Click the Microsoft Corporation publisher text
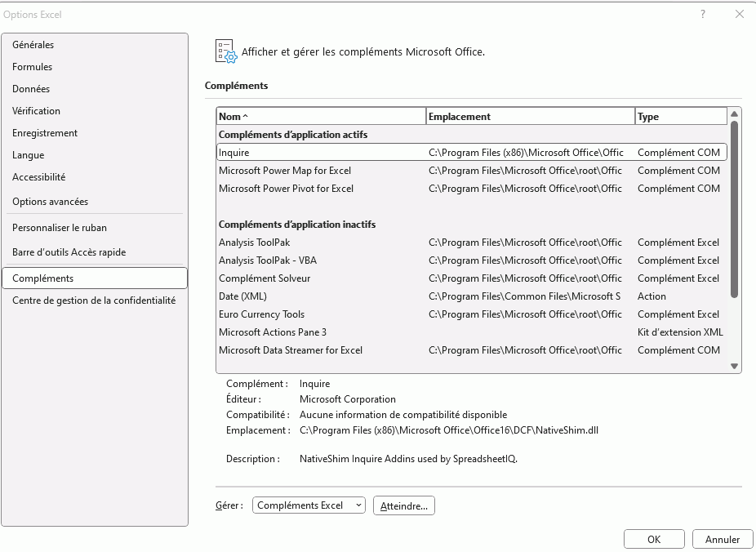Screen dimensions: 756x552 [x=348, y=399]
